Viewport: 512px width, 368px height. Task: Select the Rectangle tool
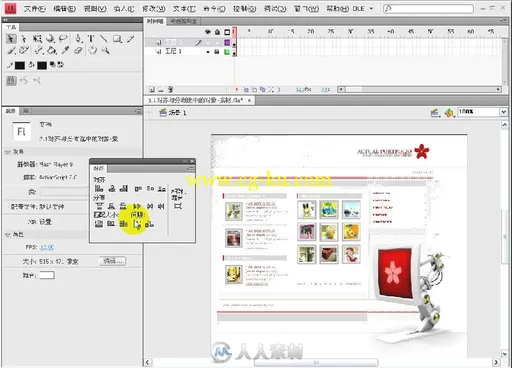(117, 39)
